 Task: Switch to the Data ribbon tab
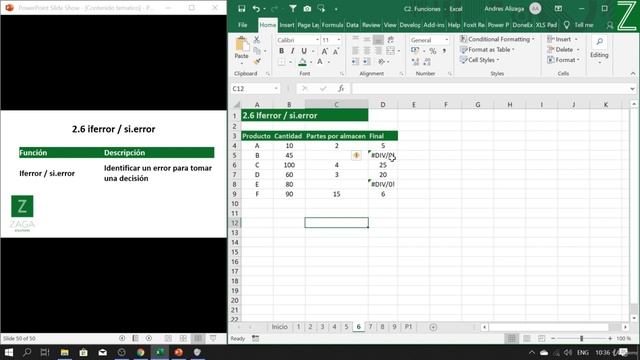(352, 25)
